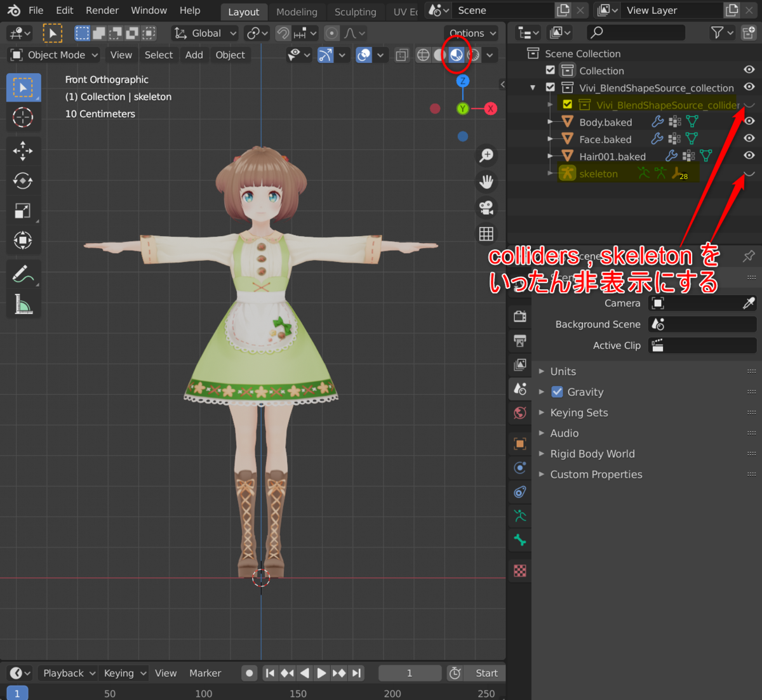This screenshot has height=700, width=762.
Task: Choose the Rotate tool
Action: [23, 181]
